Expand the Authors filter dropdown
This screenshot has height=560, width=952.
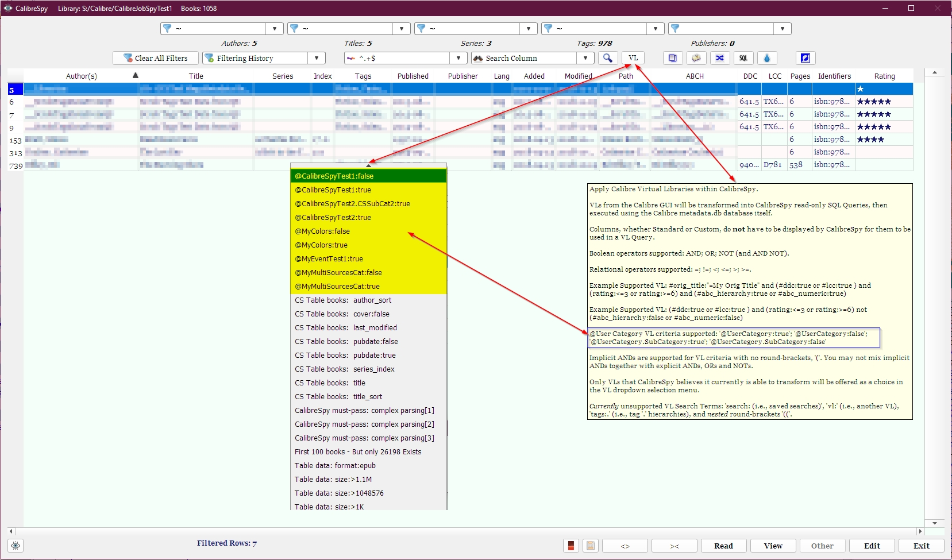pos(275,29)
